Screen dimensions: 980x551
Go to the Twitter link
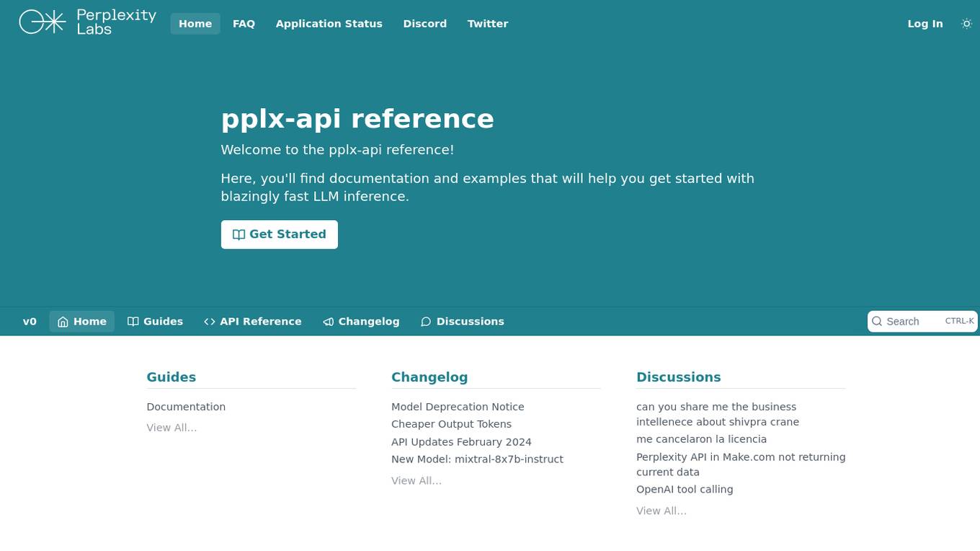coord(488,24)
